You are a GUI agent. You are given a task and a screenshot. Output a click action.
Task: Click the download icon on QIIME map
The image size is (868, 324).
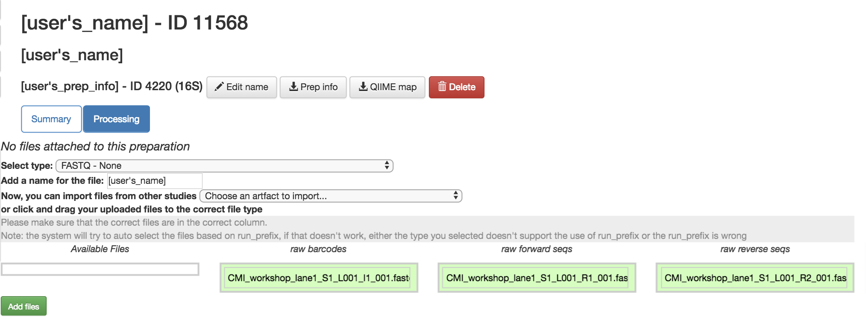click(x=363, y=87)
